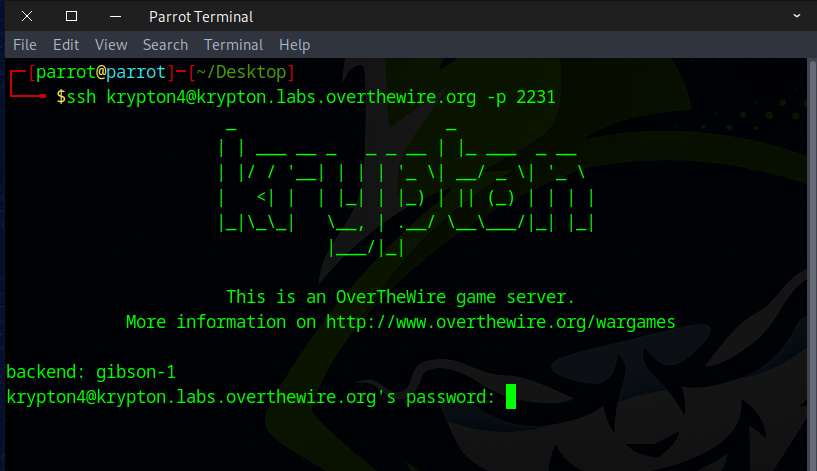Open the Search menu
Image resolution: width=817 pixels, height=471 pixels.
(165, 45)
